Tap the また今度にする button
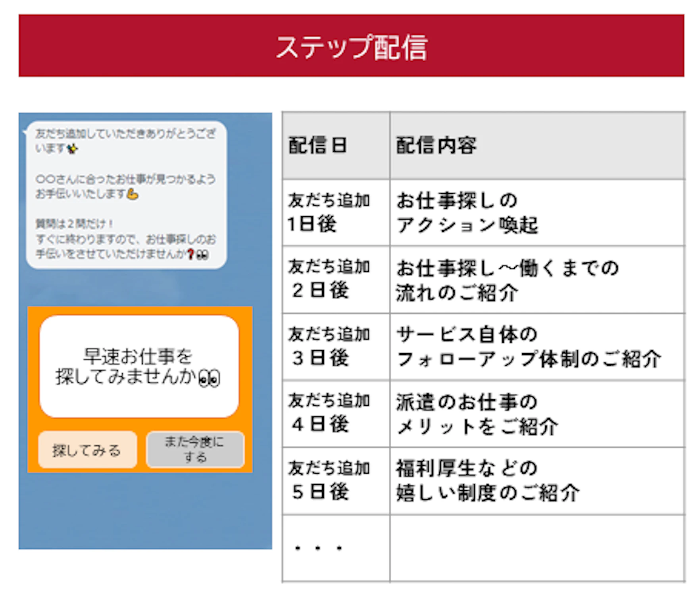The width and height of the screenshot is (700, 605). pos(195,449)
